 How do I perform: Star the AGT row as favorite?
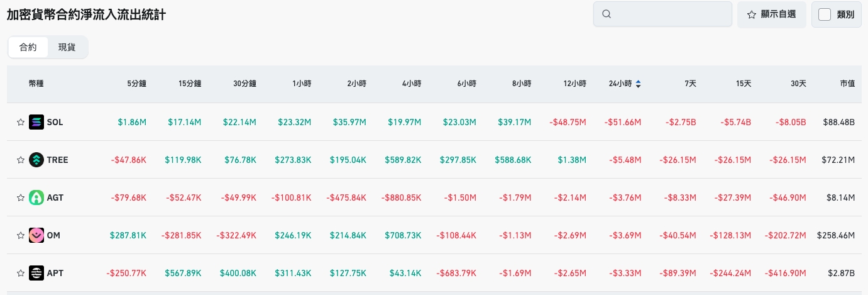tap(20, 198)
